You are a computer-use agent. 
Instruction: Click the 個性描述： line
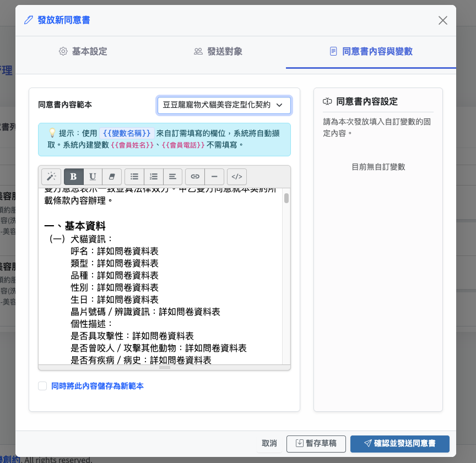click(91, 324)
